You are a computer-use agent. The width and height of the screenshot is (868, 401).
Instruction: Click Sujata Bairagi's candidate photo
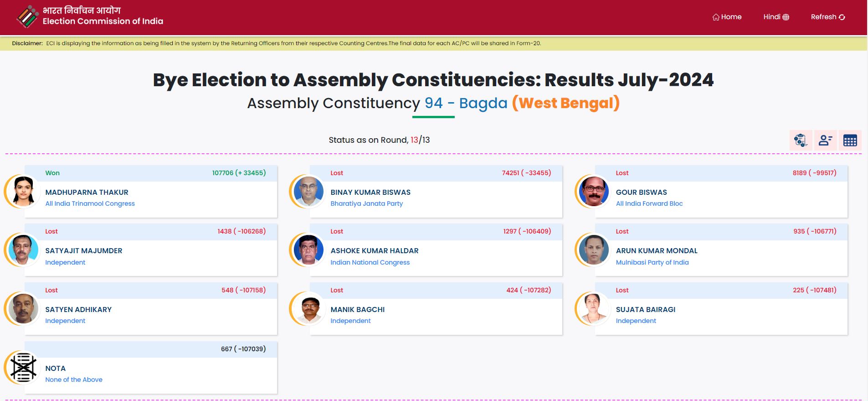[594, 308]
